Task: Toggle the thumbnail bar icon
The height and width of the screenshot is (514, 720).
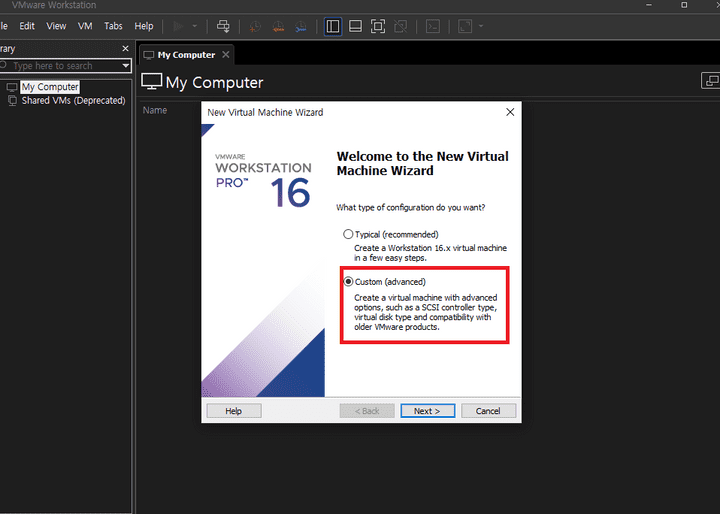Action: pos(355,26)
